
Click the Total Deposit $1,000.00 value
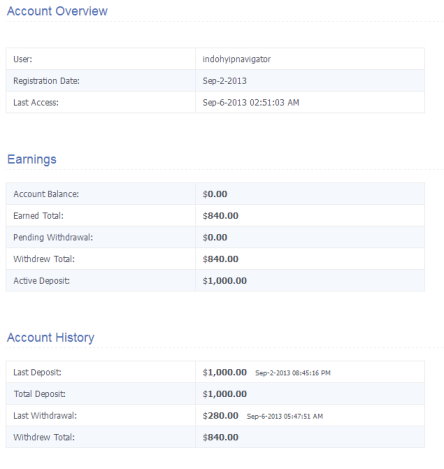tap(224, 394)
